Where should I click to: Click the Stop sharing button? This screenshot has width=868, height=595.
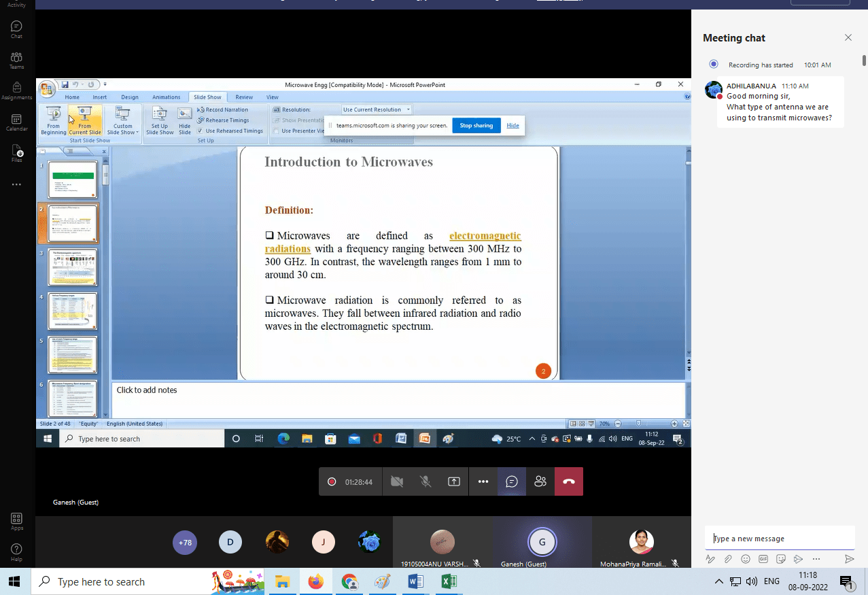pyautogui.click(x=476, y=126)
